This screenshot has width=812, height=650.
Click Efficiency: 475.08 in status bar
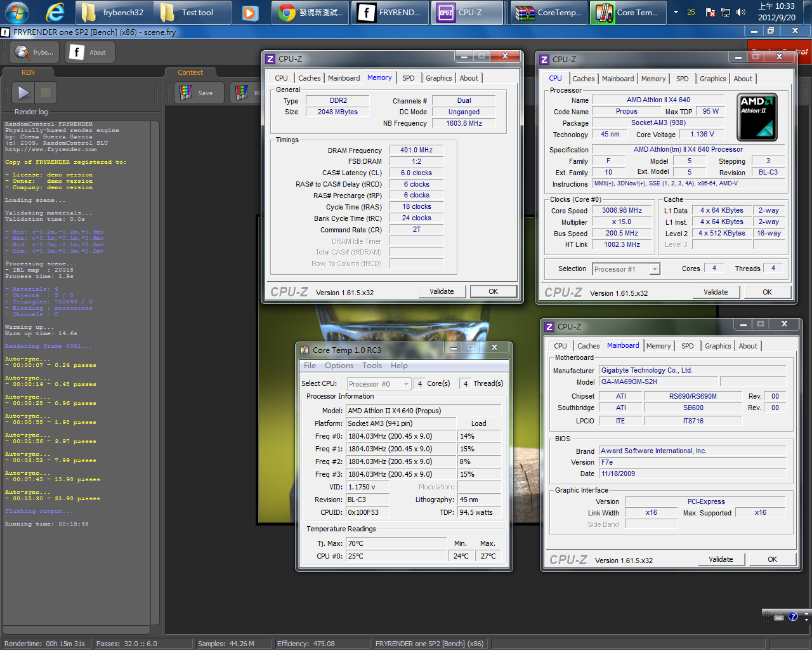pos(306,644)
